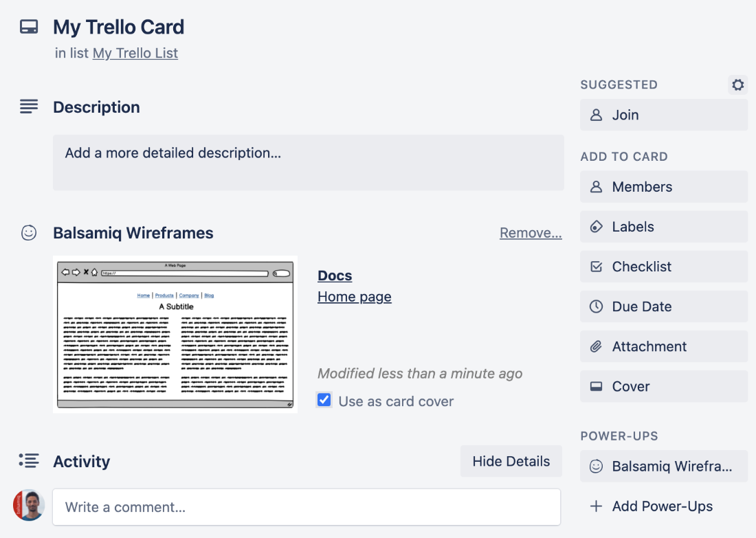The image size is (756, 538).
Task: Click the Attachment paperclip icon
Action: pyautogui.click(x=597, y=346)
